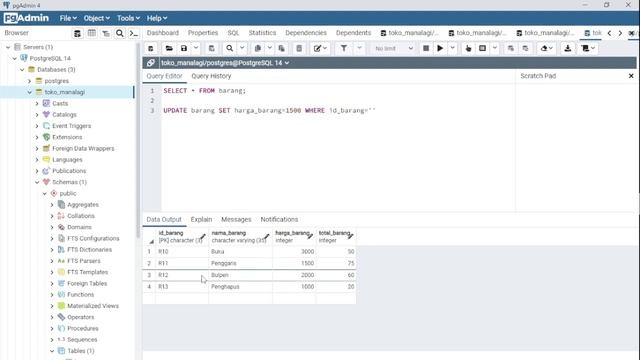640x360 pixels.
Task: Open the Query History tab
Action: coord(211,76)
